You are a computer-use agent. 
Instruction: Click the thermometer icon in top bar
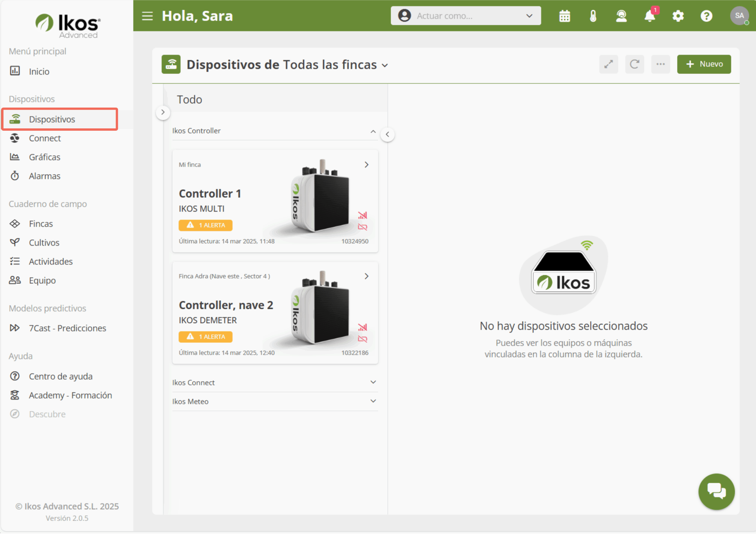(x=593, y=16)
